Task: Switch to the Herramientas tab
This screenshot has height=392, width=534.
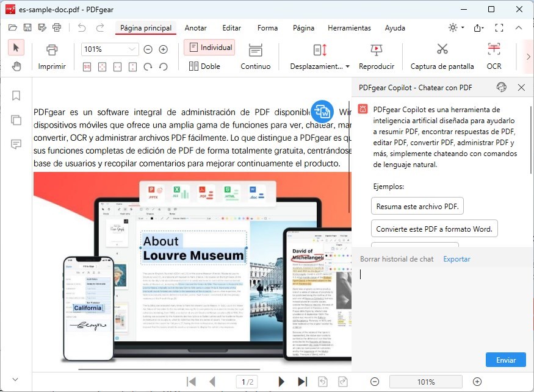Action: 348,28
